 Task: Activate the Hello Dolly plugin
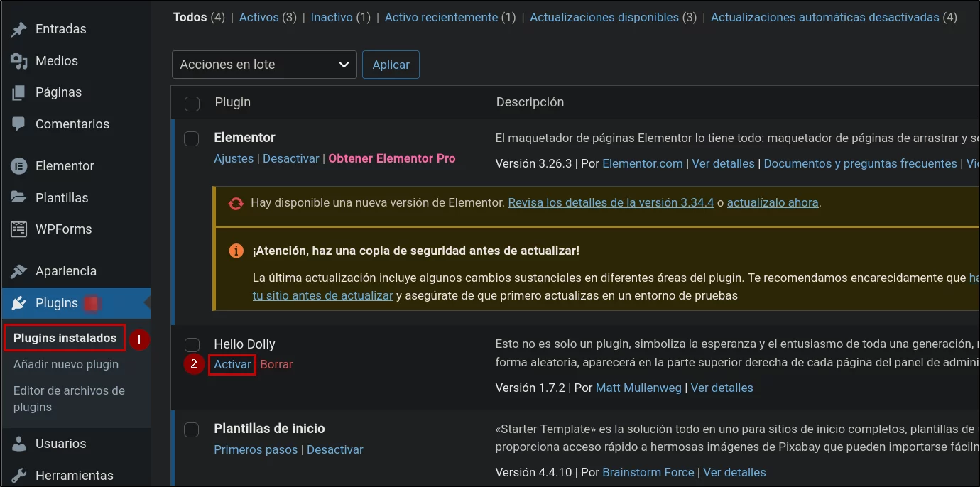(232, 364)
